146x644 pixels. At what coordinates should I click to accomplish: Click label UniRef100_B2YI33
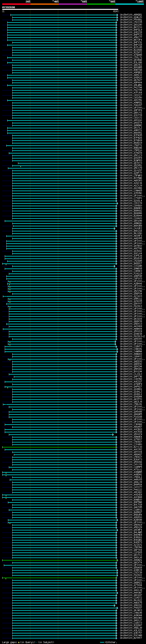[131, 447]
